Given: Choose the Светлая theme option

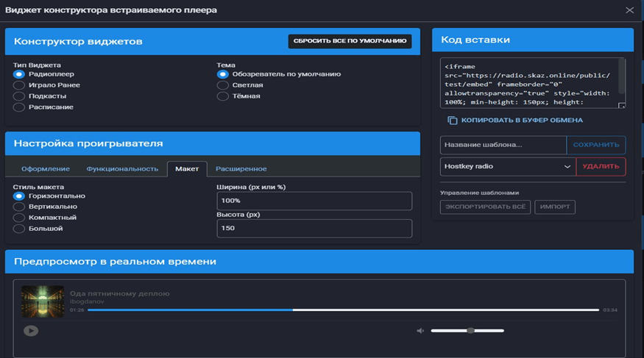Looking at the screenshot, I should [223, 85].
